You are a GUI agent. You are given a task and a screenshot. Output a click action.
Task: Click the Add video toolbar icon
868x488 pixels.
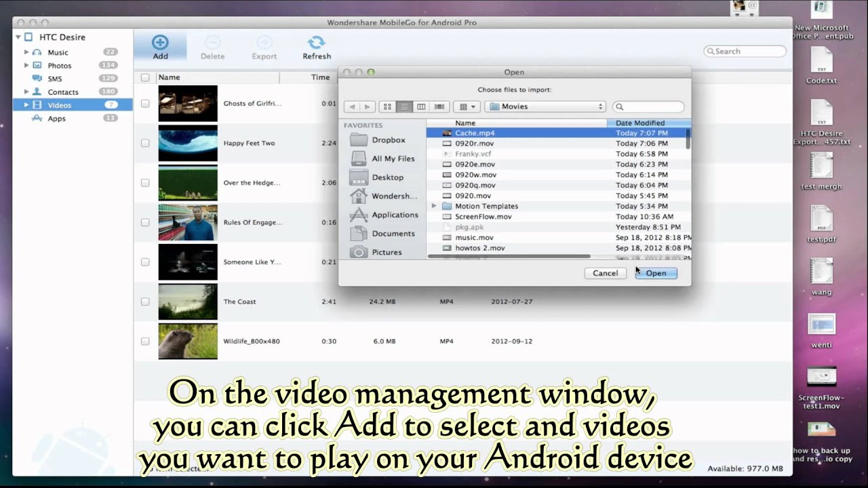point(160,42)
